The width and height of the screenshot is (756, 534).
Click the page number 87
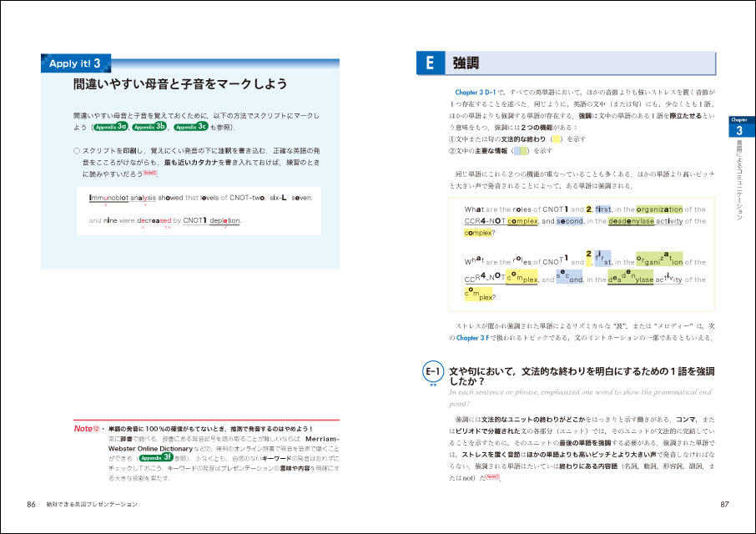[x=724, y=506]
